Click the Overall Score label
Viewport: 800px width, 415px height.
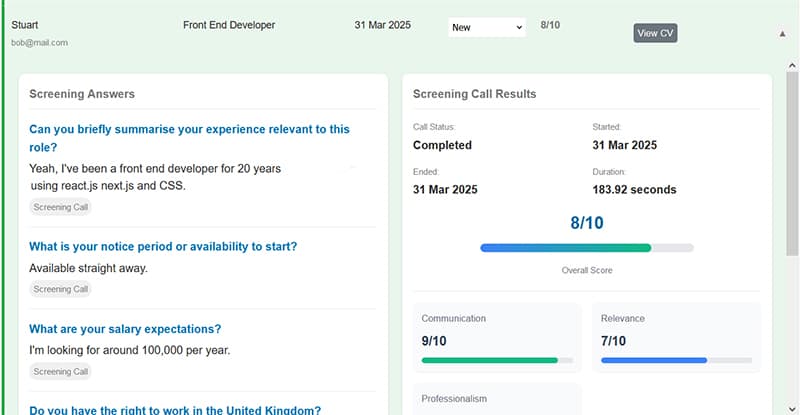pyautogui.click(x=587, y=271)
